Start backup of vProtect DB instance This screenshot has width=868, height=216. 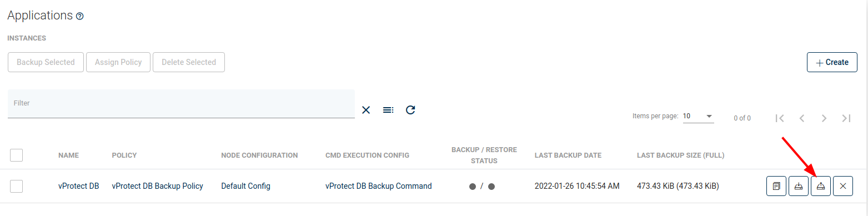[x=798, y=186]
